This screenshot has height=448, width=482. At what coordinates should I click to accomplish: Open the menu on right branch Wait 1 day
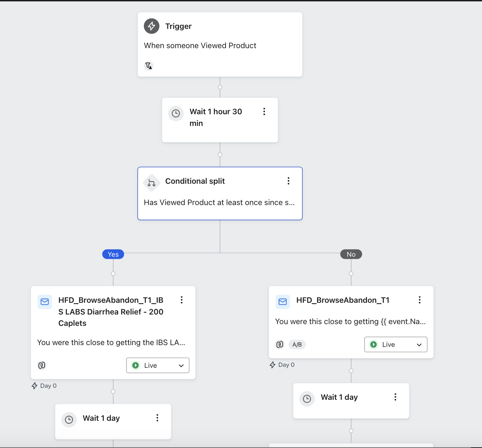click(x=395, y=397)
